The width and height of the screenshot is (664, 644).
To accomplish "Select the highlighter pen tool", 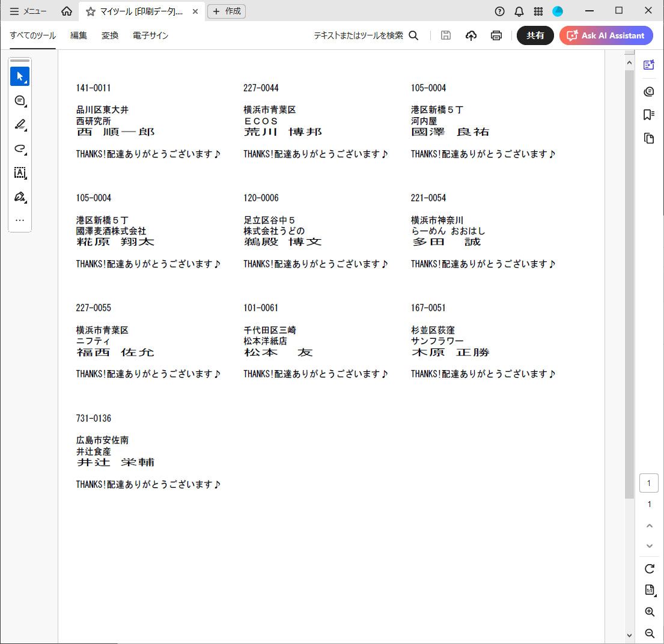I will click(20, 125).
